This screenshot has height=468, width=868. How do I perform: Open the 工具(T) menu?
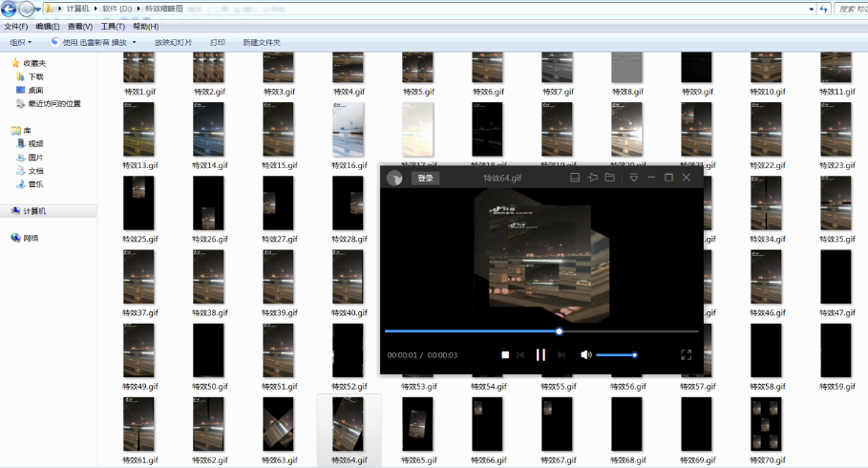point(113,27)
